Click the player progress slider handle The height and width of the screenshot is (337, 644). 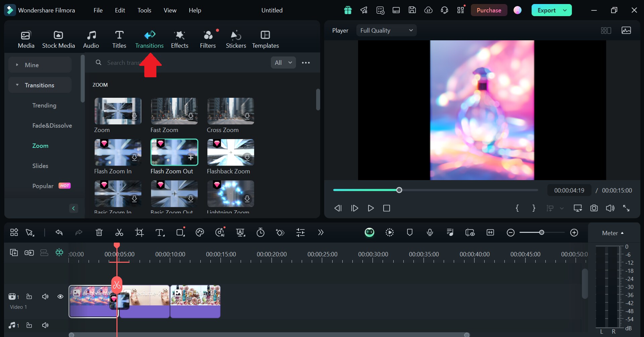point(399,190)
